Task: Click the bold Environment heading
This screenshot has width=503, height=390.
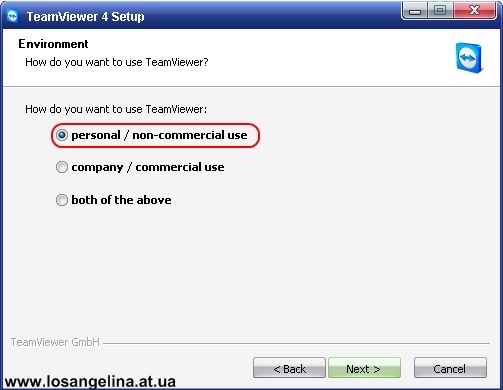Action: [x=53, y=44]
